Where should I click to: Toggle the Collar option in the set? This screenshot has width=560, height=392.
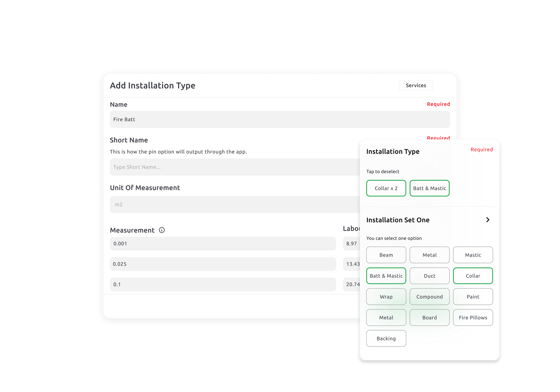473,276
